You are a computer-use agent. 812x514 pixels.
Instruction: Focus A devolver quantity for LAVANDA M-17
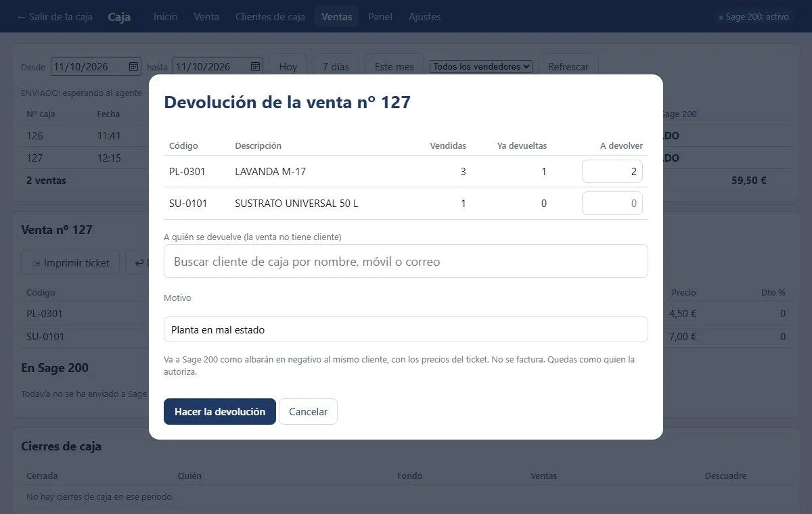click(x=612, y=171)
